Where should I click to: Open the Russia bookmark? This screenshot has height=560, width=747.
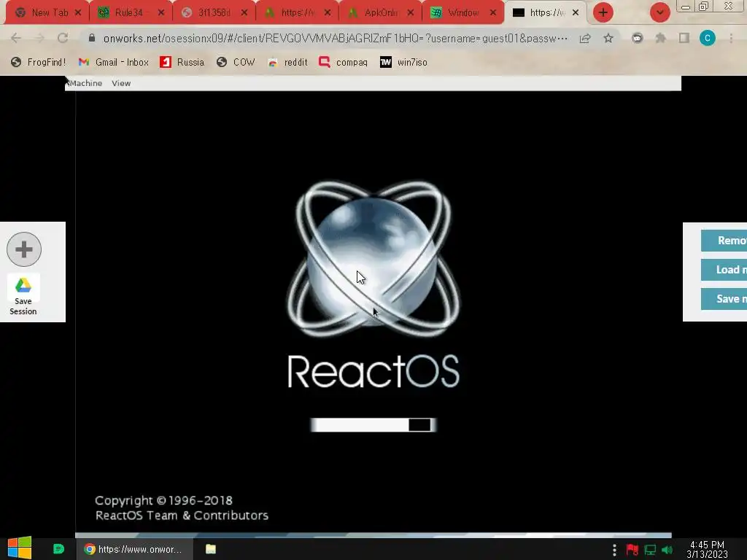182,62
